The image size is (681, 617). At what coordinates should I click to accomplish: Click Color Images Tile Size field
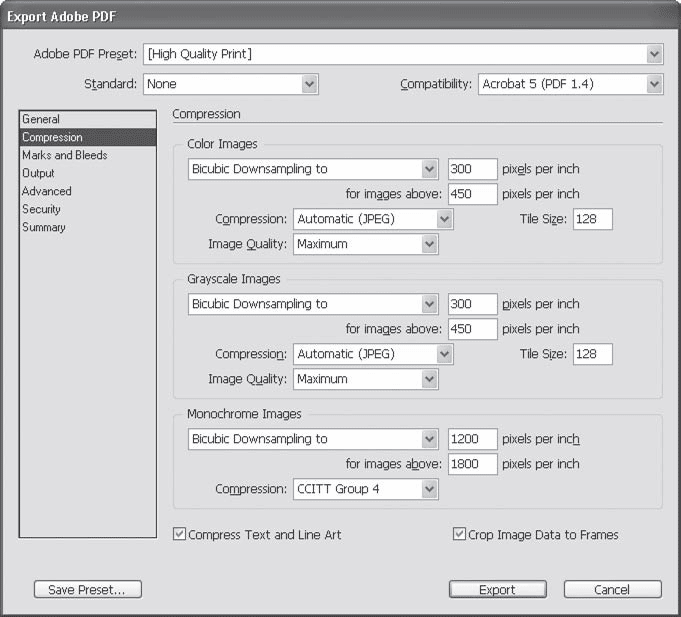click(x=592, y=219)
